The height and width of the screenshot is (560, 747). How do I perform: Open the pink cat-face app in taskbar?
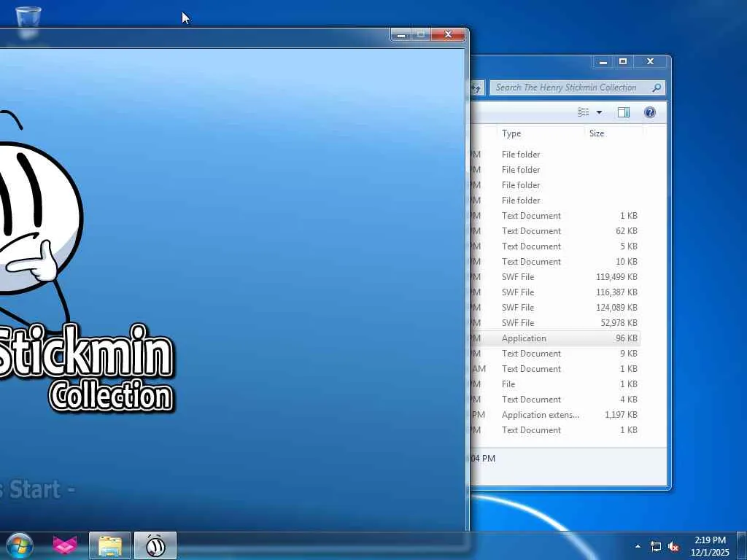coord(65,545)
